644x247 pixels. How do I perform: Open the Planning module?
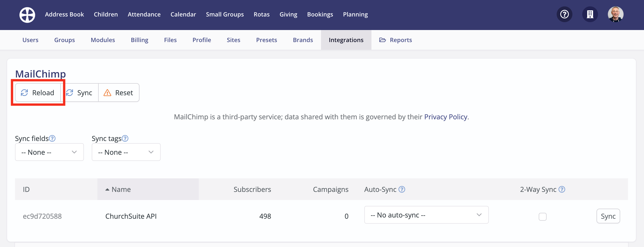point(355,14)
